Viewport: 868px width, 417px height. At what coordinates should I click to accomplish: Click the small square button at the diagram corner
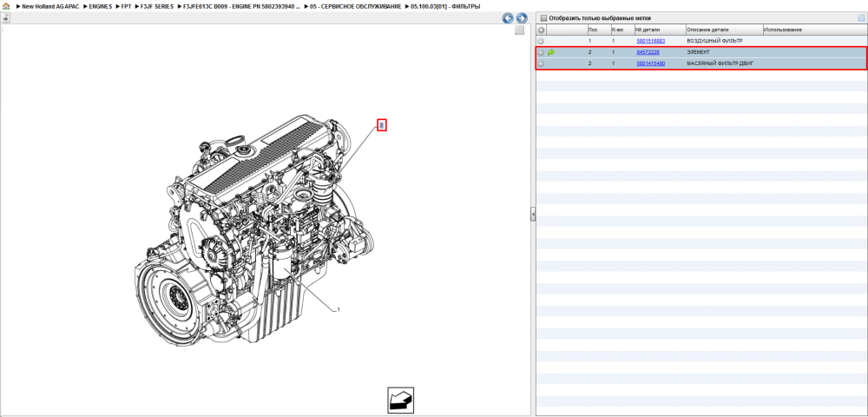(519, 30)
